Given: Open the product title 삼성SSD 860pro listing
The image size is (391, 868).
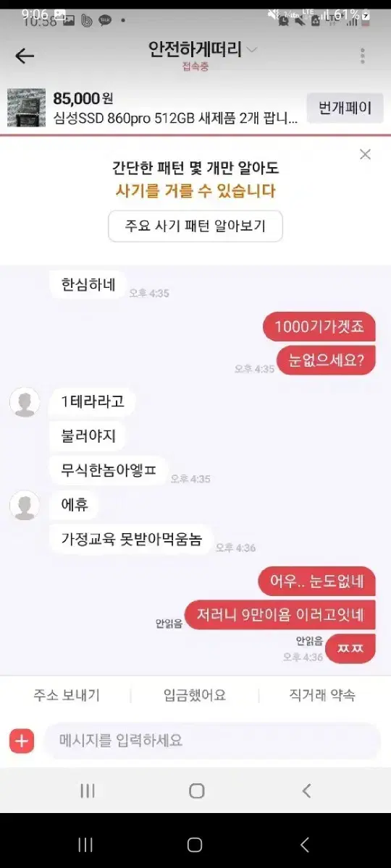Looking at the screenshot, I should [175, 119].
